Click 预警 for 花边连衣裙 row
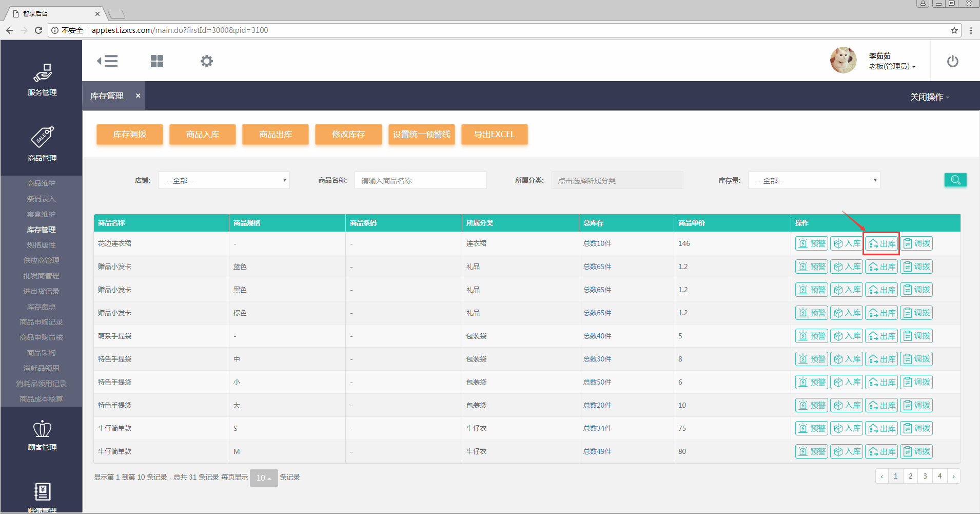980x514 pixels. click(812, 243)
